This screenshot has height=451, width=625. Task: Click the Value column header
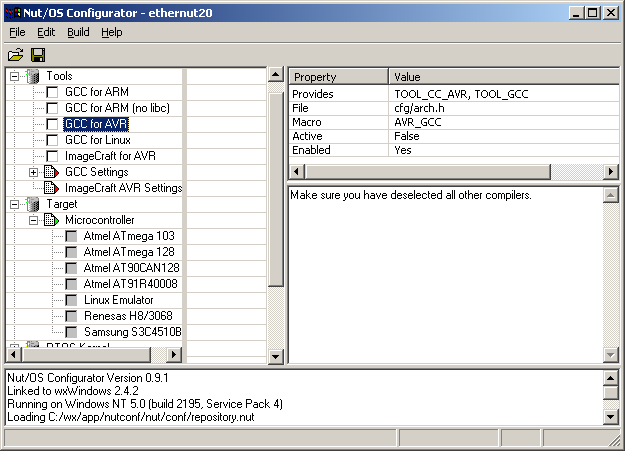pyautogui.click(x=504, y=77)
